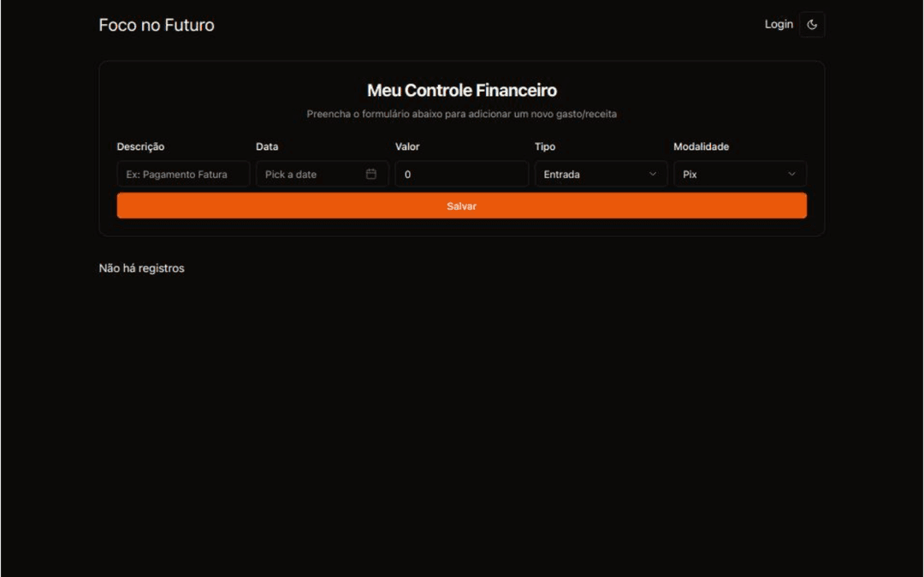This screenshot has width=924, height=577.
Task: Click the Data field label
Action: [x=267, y=146]
